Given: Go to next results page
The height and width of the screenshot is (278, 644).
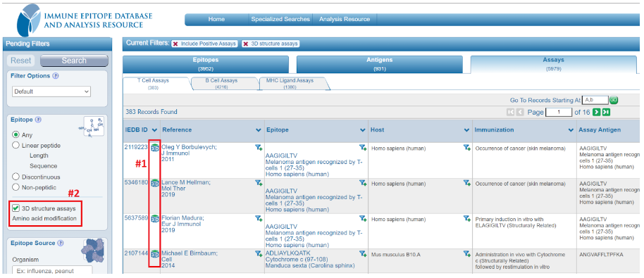Looking at the screenshot, I should click(x=597, y=112).
